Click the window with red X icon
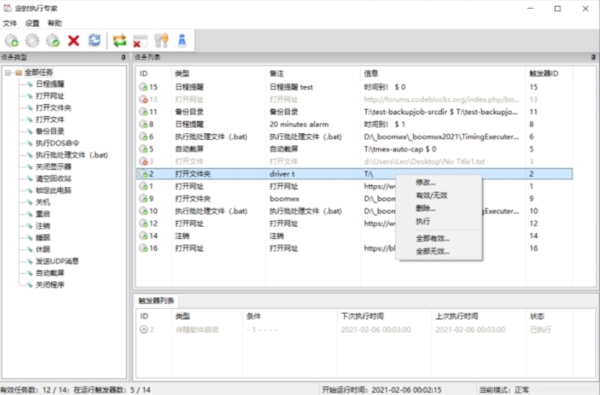This screenshot has width=600, height=395. coord(140,41)
